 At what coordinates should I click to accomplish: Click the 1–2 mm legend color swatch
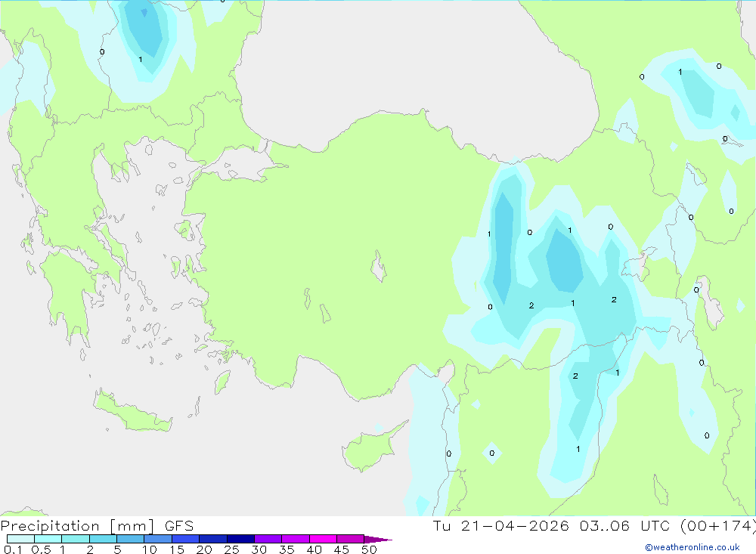click(76, 539)
